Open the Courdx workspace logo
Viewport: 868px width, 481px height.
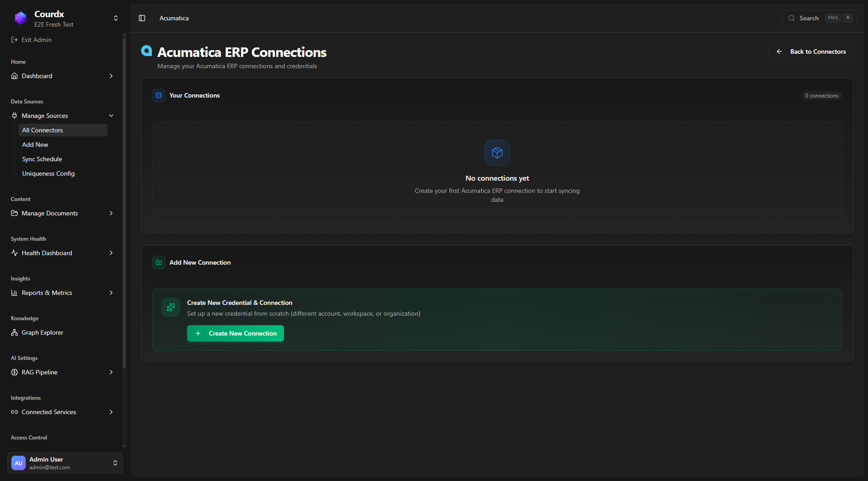(20, 19)
